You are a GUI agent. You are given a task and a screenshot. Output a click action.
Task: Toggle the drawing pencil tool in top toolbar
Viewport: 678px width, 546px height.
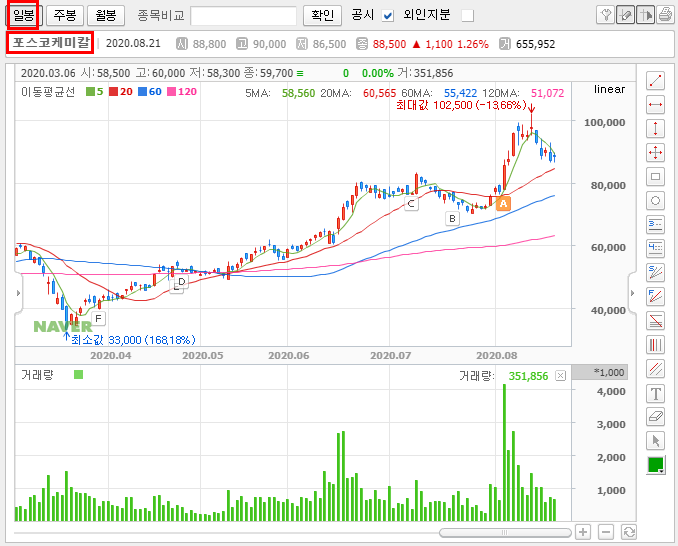[x=625, y=16]
